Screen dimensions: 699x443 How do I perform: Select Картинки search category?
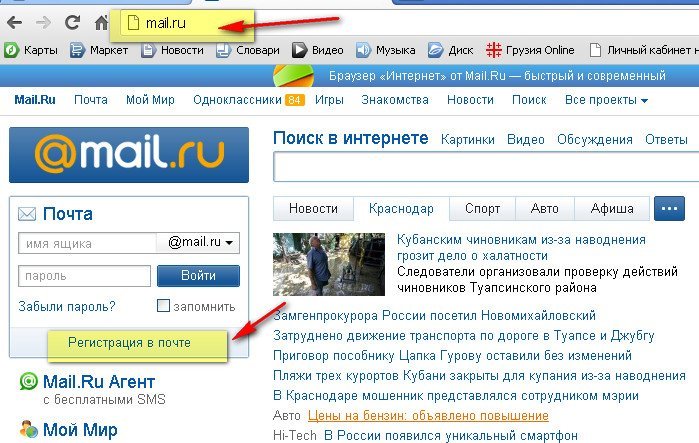click(468, 139)
